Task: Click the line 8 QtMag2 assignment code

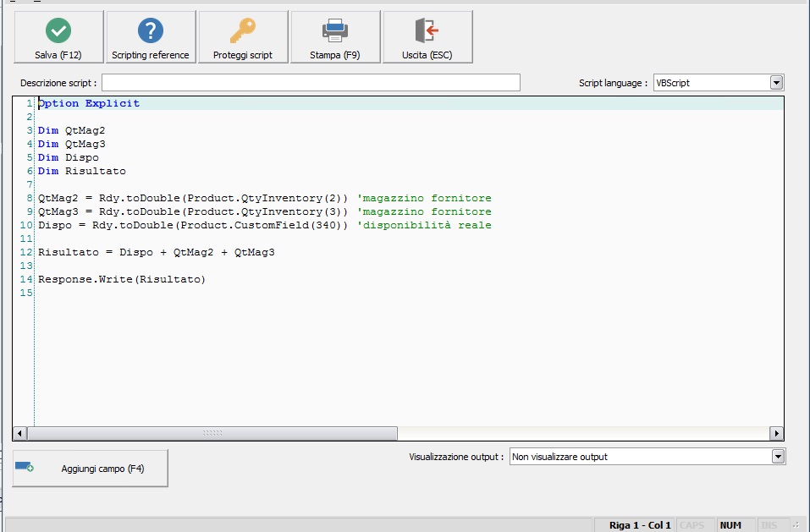Action: coord(193,198)
